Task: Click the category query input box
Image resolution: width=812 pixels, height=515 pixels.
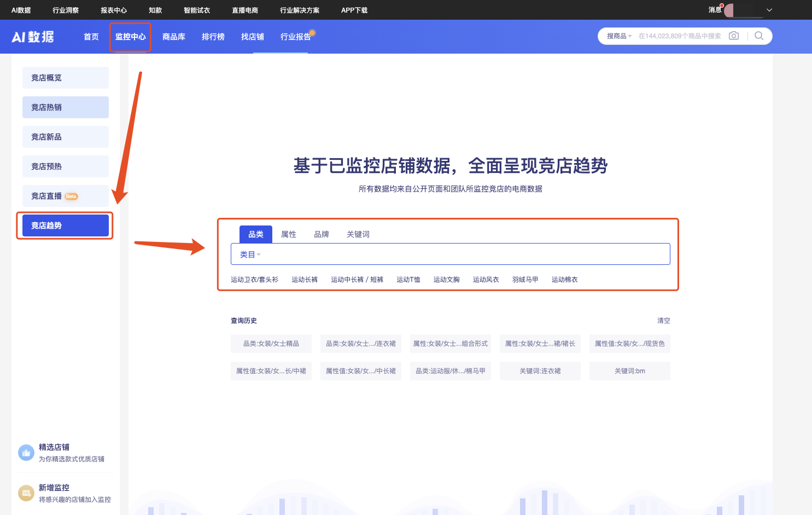Action: [x=451, y=254]
